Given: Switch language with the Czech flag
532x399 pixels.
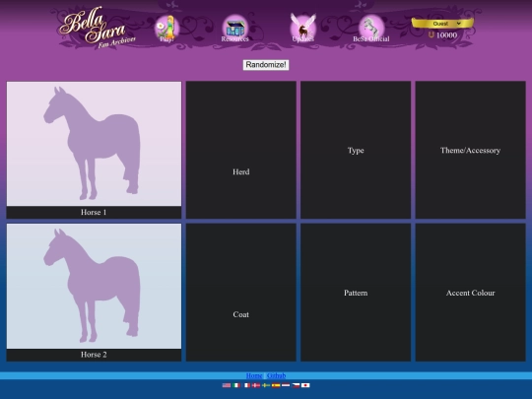Looking at the screenshot, I should [x=296, y=385].
